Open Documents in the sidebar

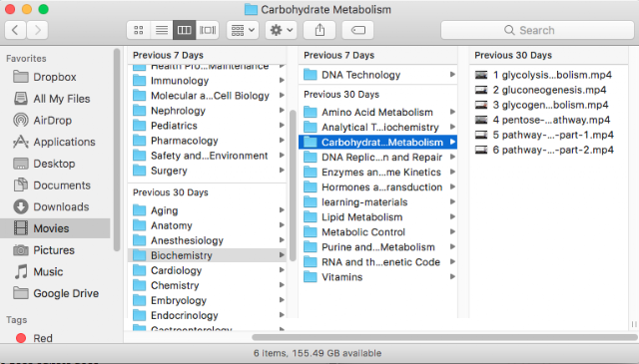point(55,185)
